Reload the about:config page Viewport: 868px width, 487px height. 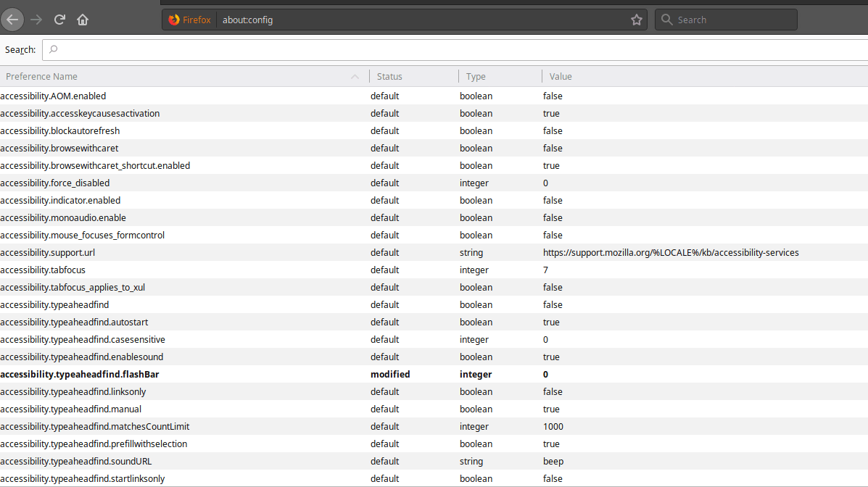[59, 20]
